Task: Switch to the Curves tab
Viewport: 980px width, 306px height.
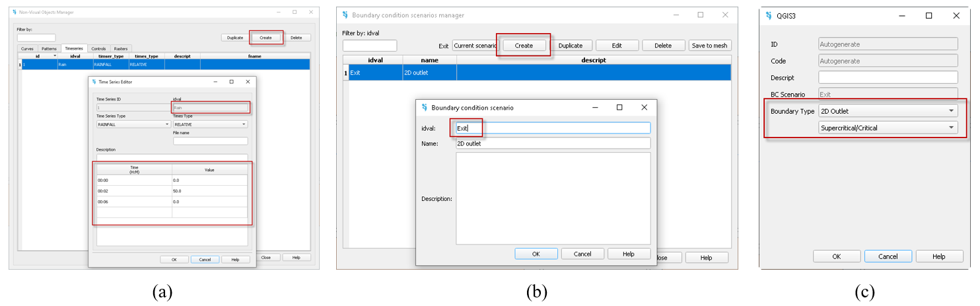Action: pyautogui.click(x=27, y=49)
